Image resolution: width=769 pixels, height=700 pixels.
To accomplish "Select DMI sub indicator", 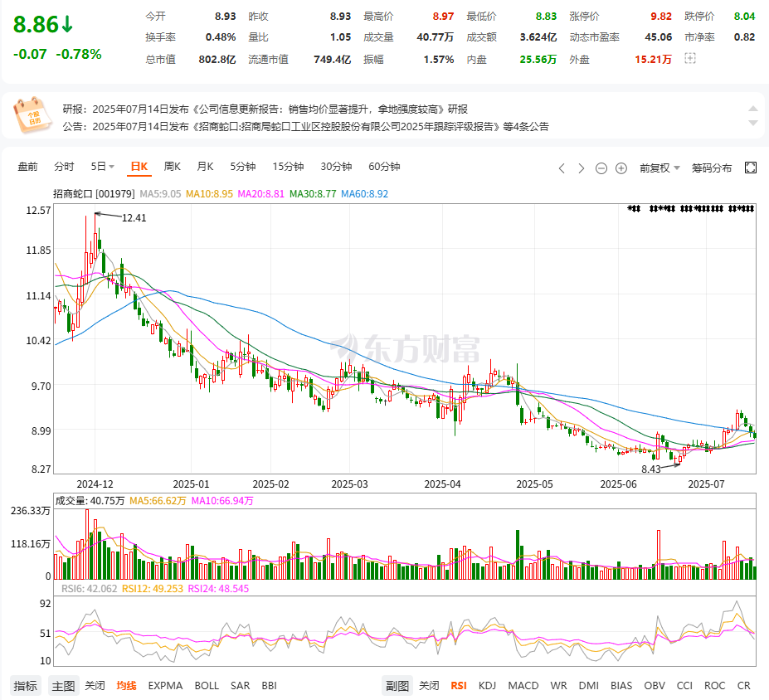I will tap(588, 685).
